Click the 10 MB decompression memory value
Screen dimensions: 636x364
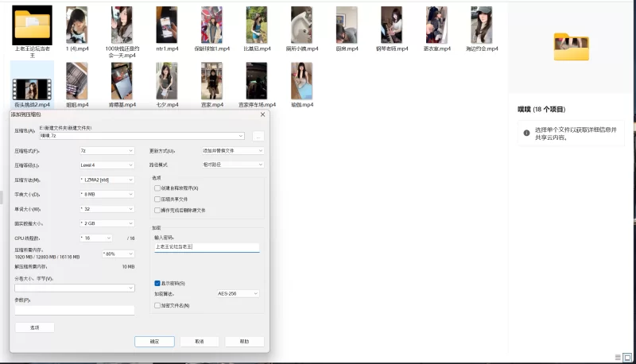[128, 267]
